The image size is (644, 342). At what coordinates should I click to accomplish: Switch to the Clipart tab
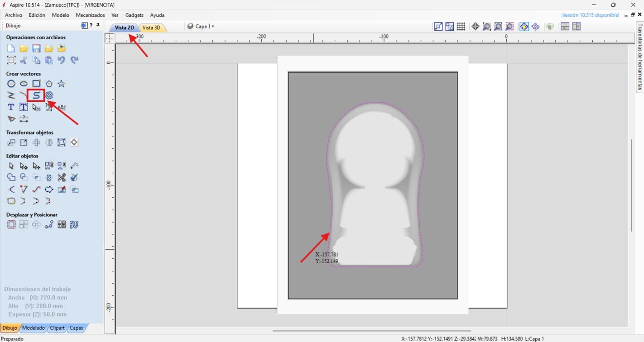click(x=57, y=328)
